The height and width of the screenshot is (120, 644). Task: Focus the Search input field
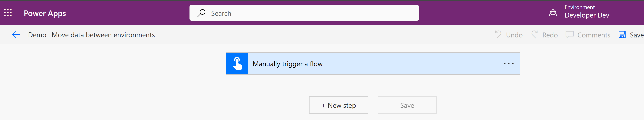tap(304, 13)
